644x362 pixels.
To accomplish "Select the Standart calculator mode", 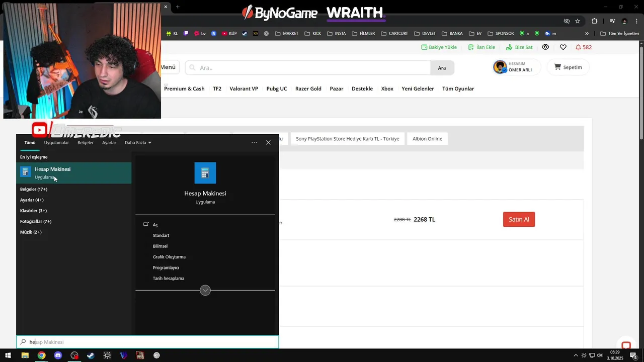I will (161, 235).
